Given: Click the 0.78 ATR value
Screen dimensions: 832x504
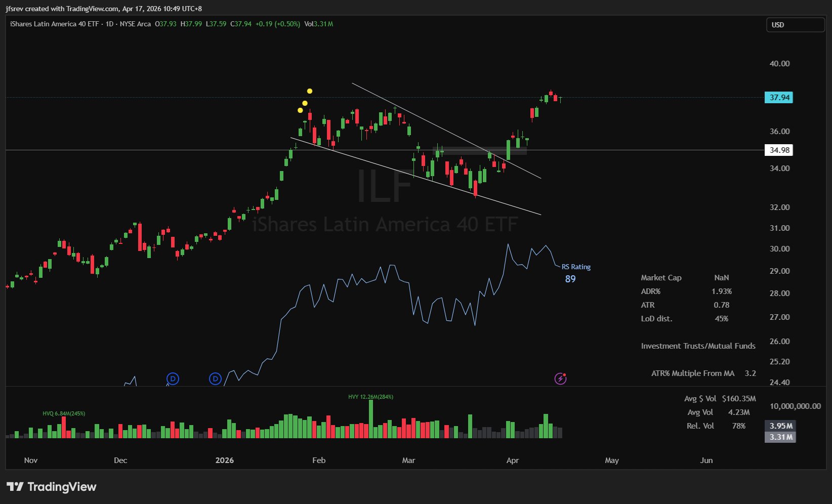Looking at the screenshot, I should [x=722, y=305].
